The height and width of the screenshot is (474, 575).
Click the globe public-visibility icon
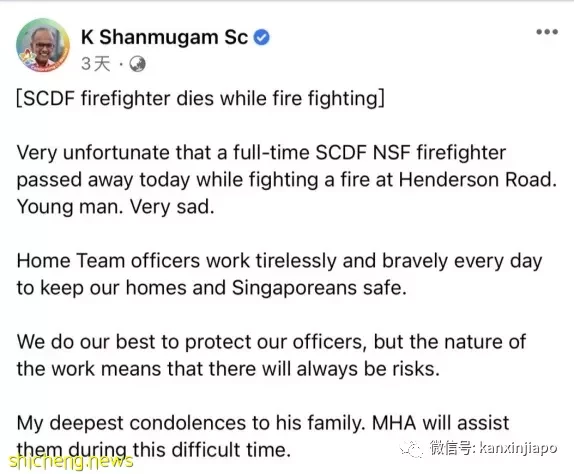coord(138,64)
